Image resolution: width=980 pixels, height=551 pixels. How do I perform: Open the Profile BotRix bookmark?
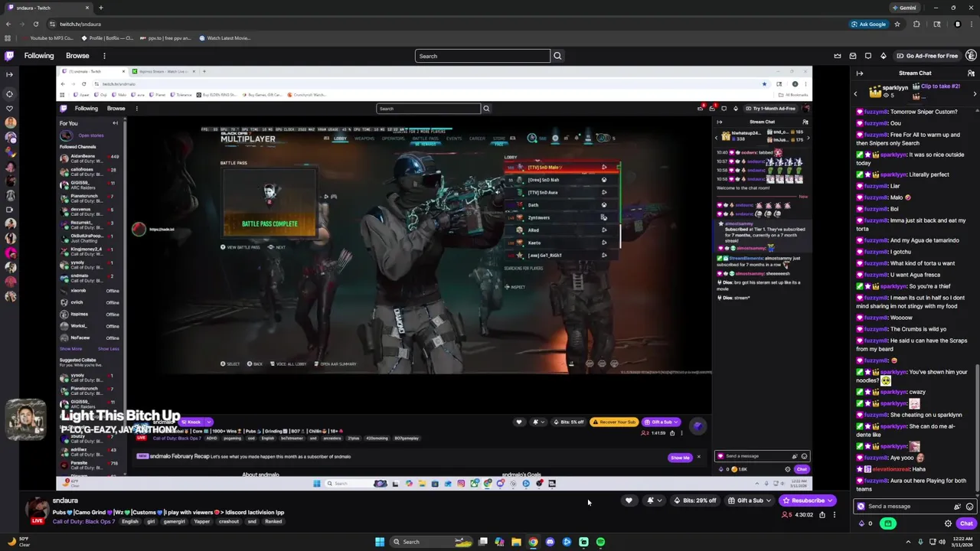tap(106, 38)
